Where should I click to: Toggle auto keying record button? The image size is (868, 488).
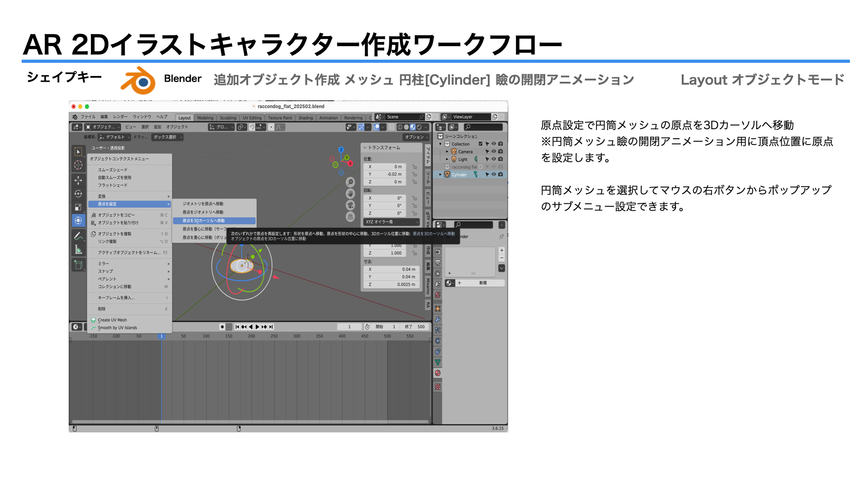[x=222, y=327]
